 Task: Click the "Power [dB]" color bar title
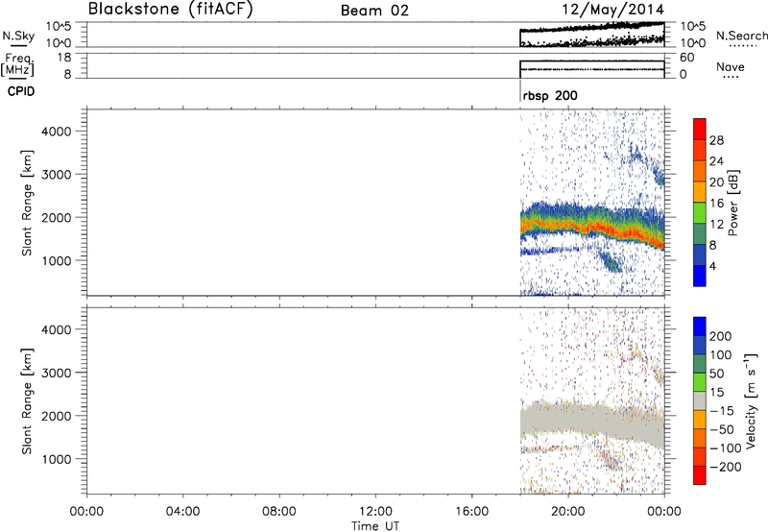(732, 203)
